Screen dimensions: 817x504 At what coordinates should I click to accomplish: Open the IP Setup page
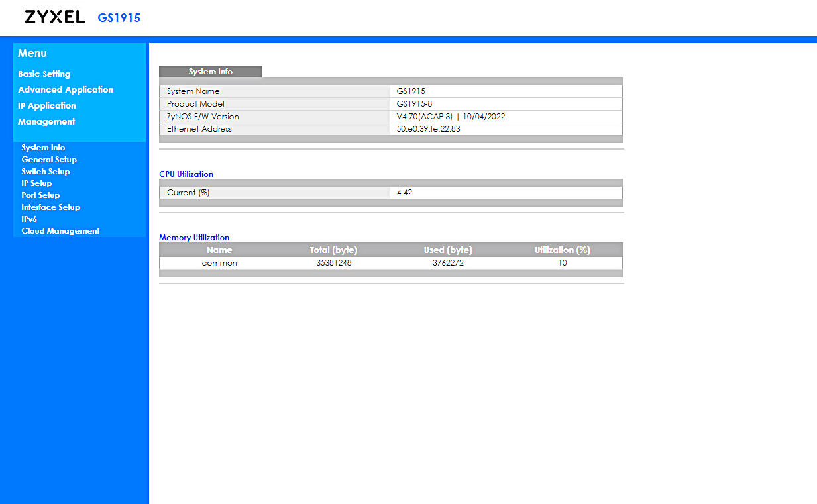point(36,183)
